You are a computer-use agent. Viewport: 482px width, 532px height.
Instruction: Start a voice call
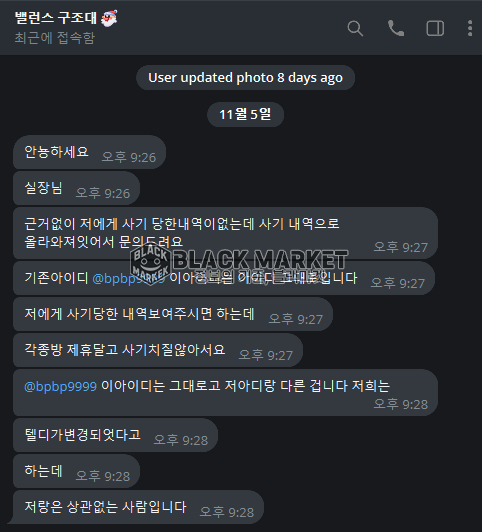396,28
